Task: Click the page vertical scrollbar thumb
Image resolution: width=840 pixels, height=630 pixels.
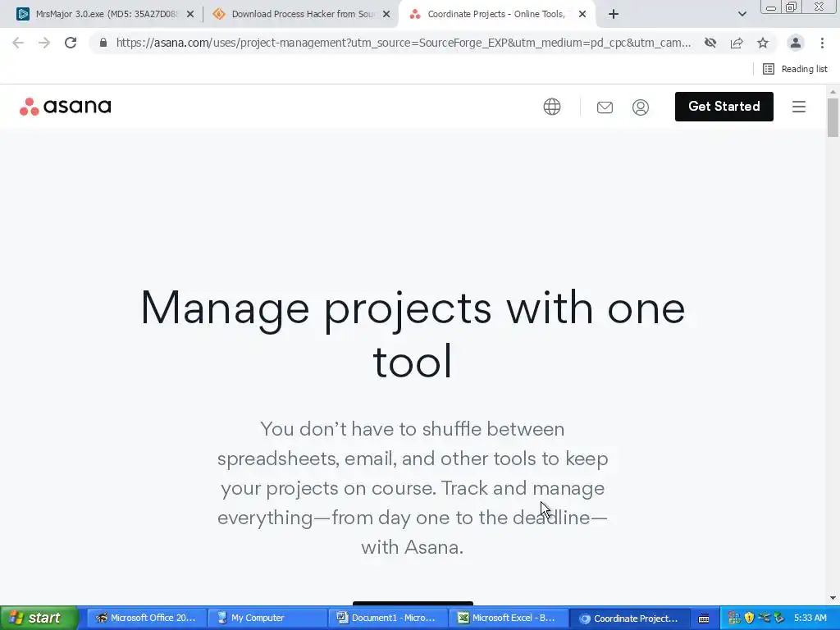Action: (x=833, y=118)
